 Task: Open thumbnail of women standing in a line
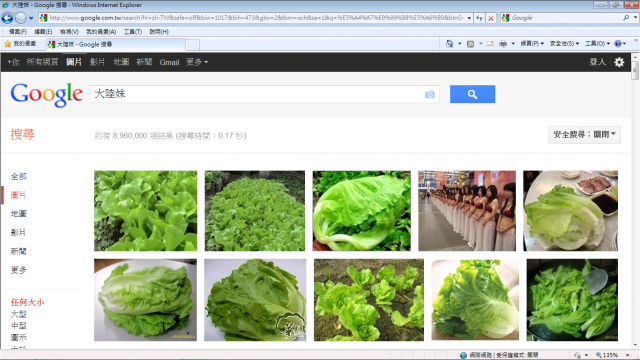(x=467, y=211)
